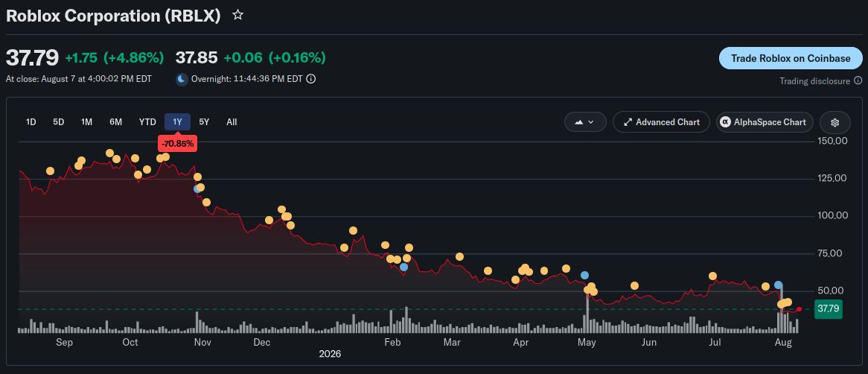Click the Roblox Corporation (RBLX) title
The height and width of the screenshot is (374, 868).
(113, 16)
